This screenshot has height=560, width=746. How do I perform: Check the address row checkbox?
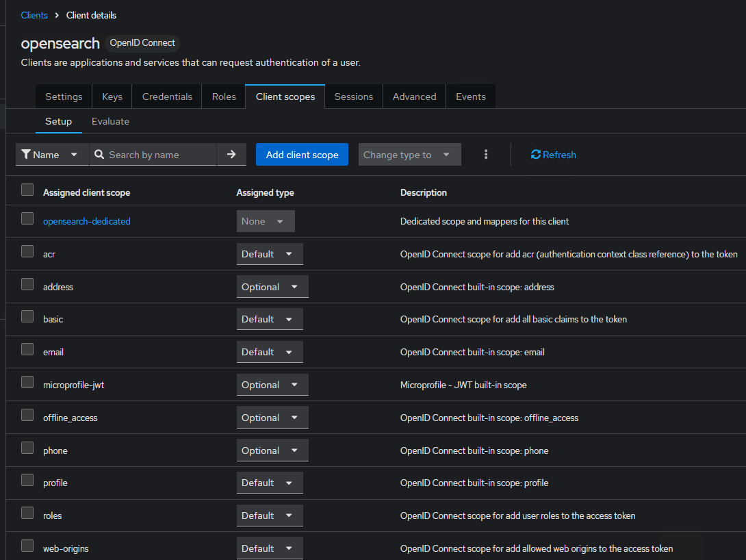[27, 284]
